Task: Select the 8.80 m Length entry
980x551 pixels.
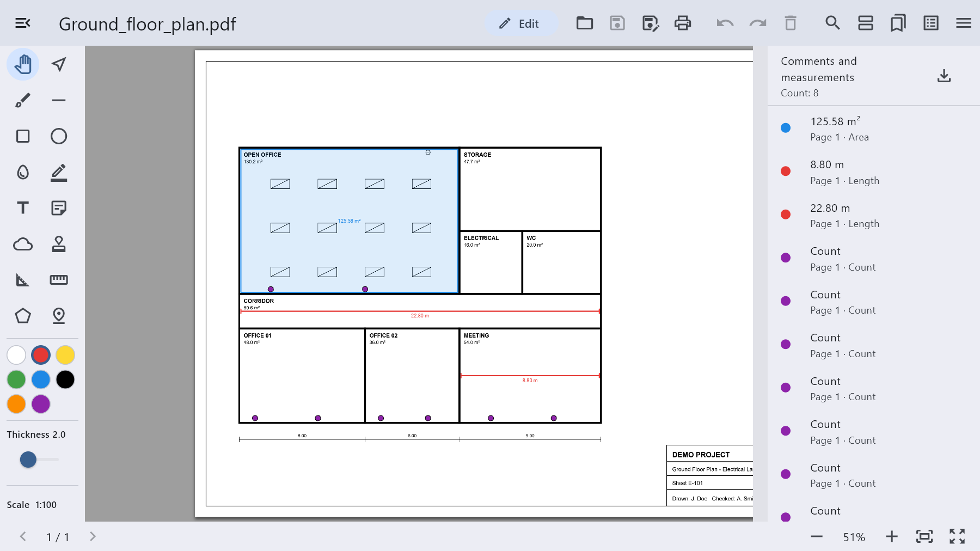Action: point(874,172)
